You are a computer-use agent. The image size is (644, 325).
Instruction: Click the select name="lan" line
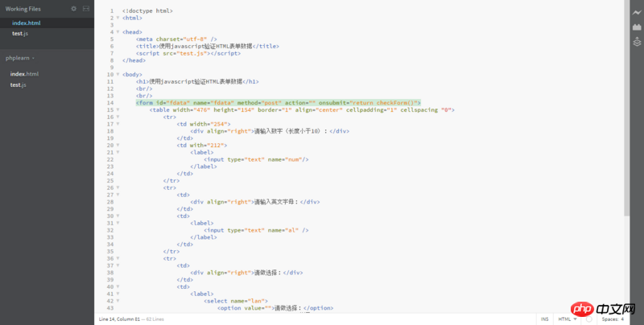236,301
